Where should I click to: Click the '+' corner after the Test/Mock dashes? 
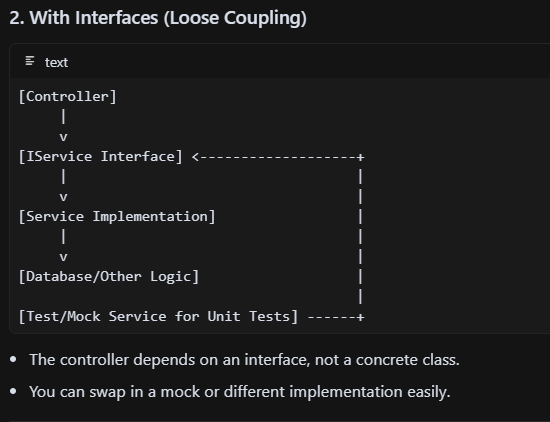click(360, 317)
